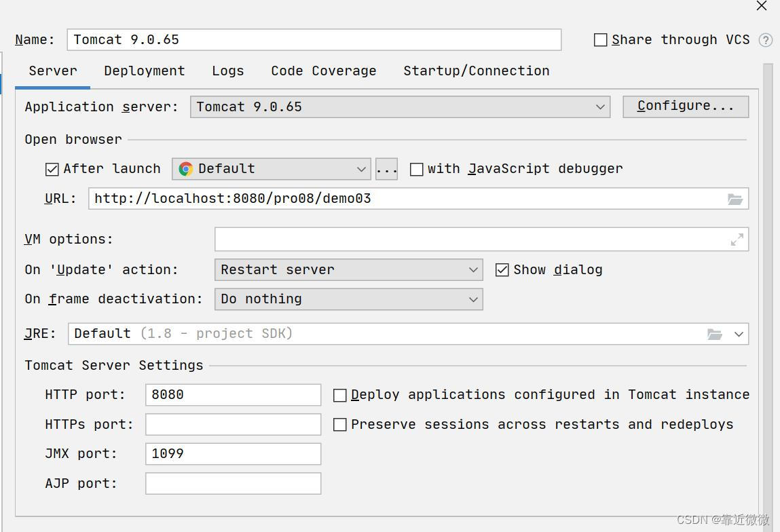780x532 pixels.
Task: Select the Server tab
Action: point(53,71)
